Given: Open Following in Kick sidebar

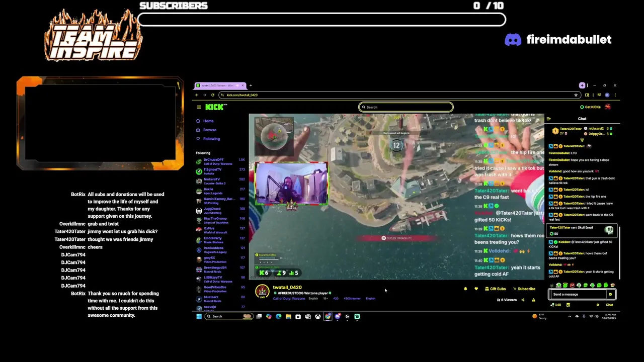Looking at the screenshot, I should (x=208, y=139).
